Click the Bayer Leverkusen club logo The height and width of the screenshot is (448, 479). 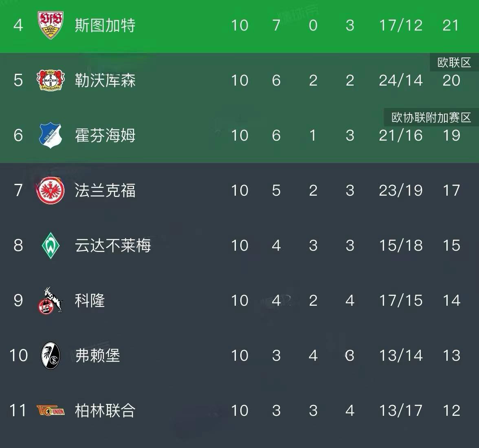51,80
